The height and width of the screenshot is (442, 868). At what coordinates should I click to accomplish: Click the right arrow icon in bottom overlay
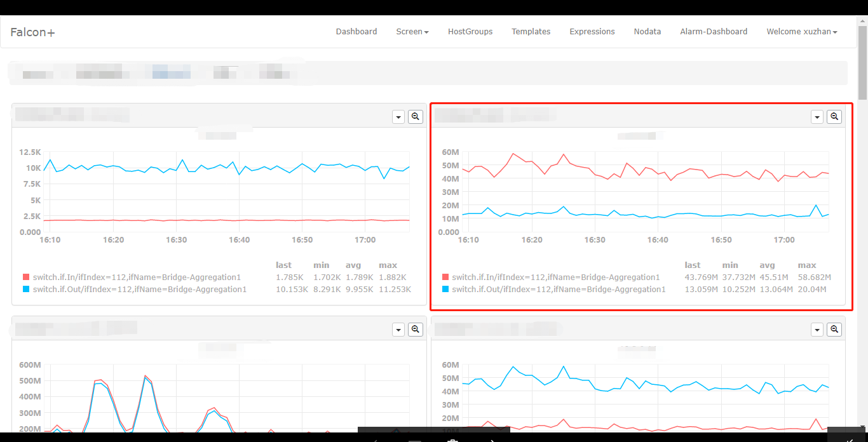click(493, 440)
